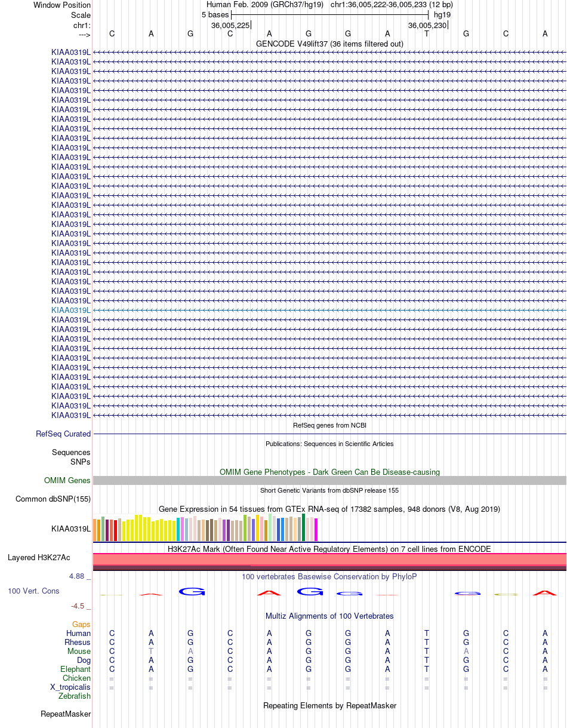Click the RepeatMasker track label
The width and height of the screenshot is (567, 728).
point(66,714)
